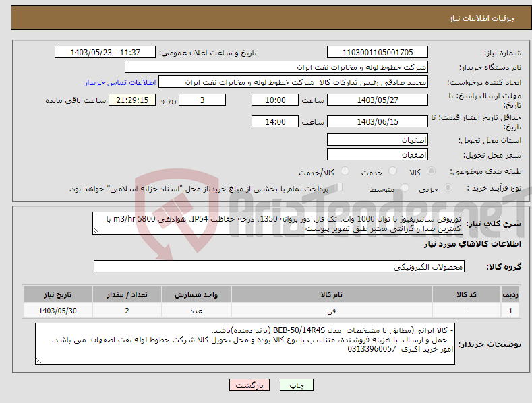Click buyer organization name field

[x=276, y=67]
